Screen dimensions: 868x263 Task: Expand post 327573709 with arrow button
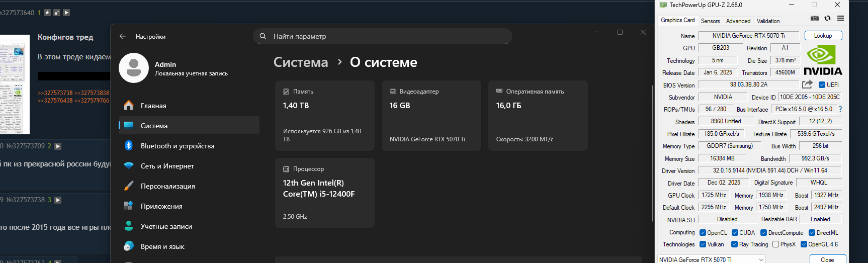(58, 146)
